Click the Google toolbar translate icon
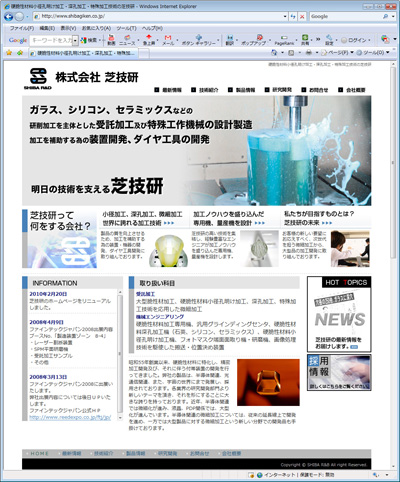Screen dimensions: 400x482 230,40
